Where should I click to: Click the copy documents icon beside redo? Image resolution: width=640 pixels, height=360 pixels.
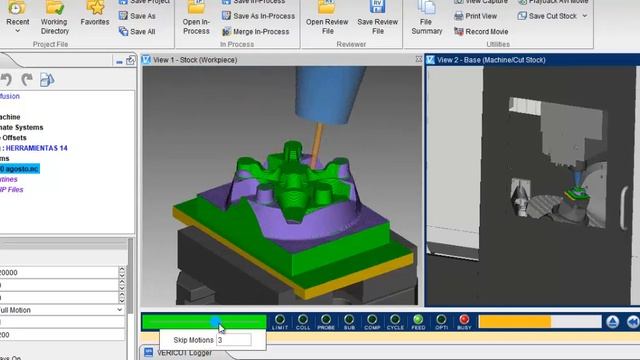pos(47,80)
